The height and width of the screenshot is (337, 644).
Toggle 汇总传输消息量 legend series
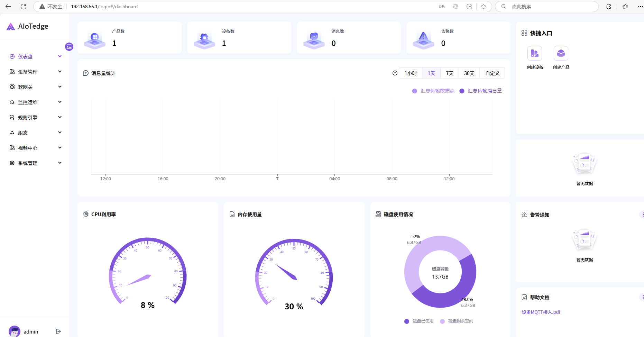(x=481, y=91)
